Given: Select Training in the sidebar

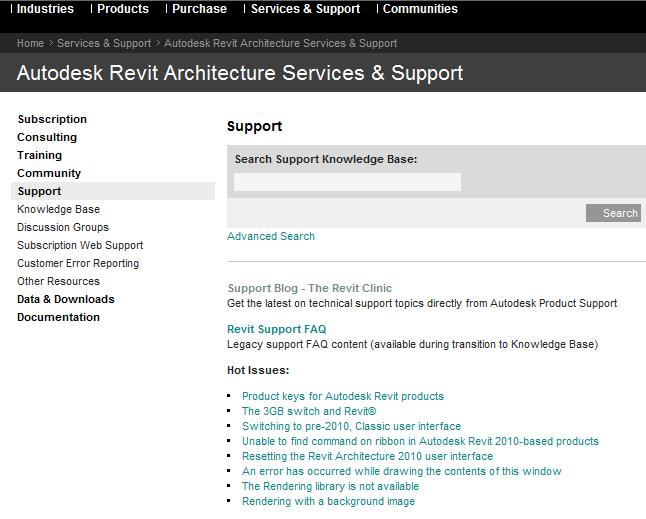Looking at the screenshot, I should pos(40,155).
